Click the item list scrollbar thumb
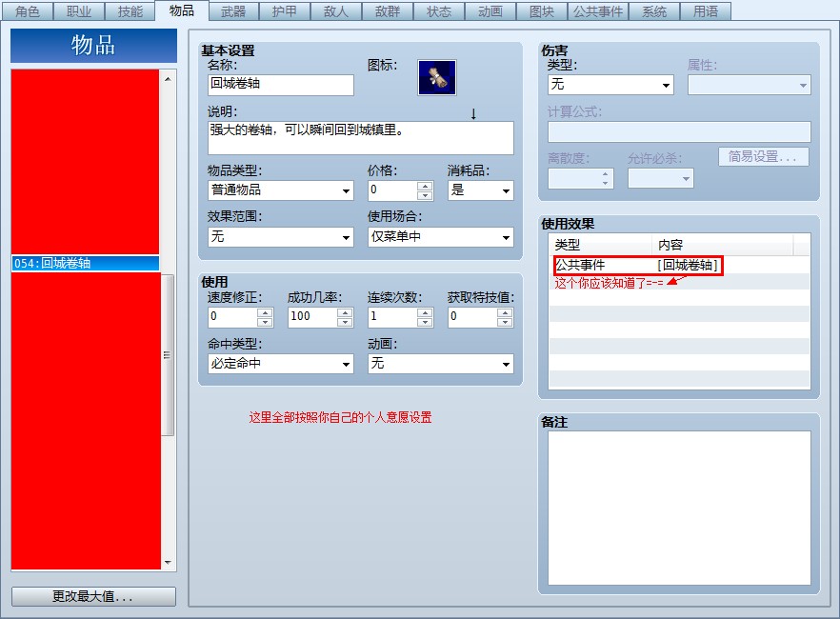The image size is (840, 619). coord(168,355)
